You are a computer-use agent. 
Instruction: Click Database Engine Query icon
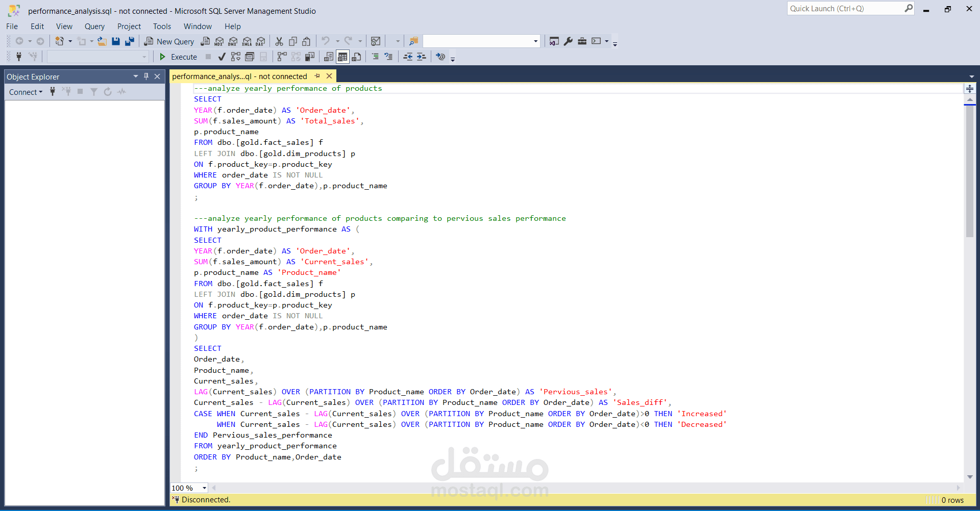[205, 41]
